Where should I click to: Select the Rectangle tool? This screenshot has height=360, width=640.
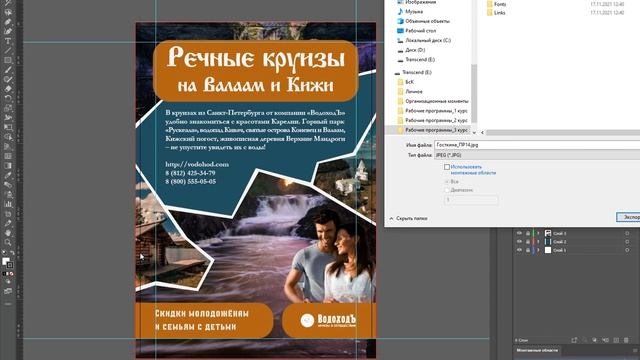coord(8,60)
